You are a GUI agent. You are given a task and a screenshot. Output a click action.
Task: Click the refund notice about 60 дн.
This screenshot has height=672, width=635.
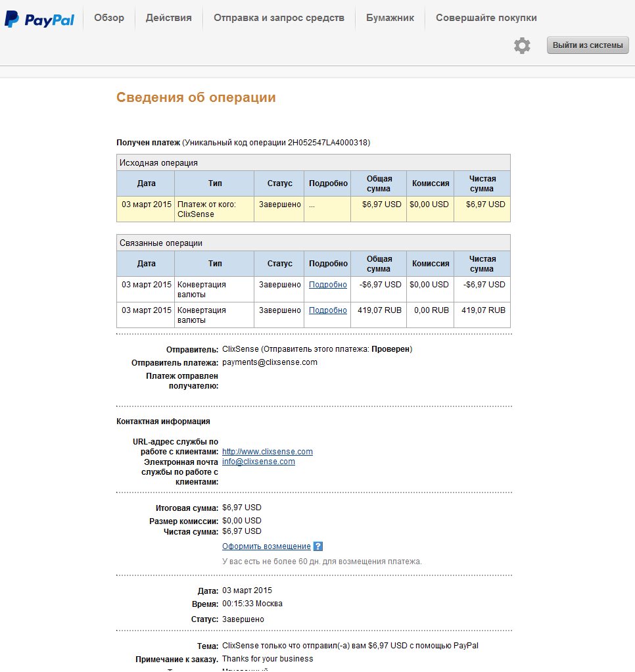(x=322, y=562)
